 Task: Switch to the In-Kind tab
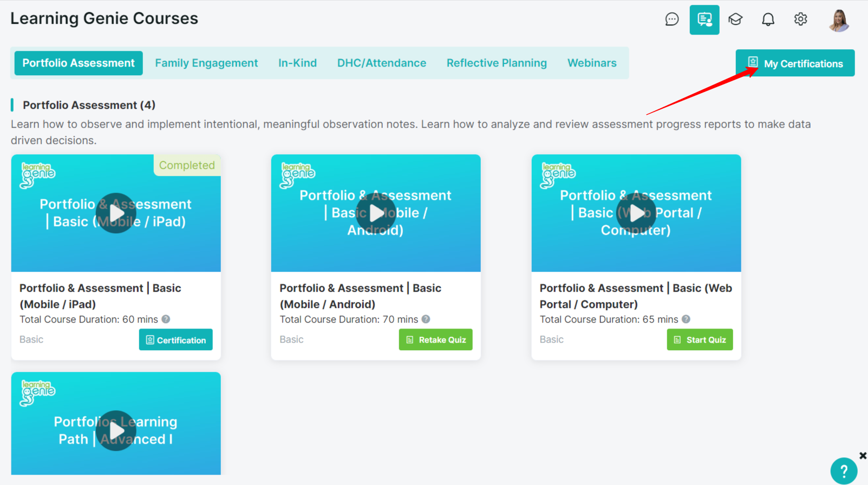tap(297, 63)
